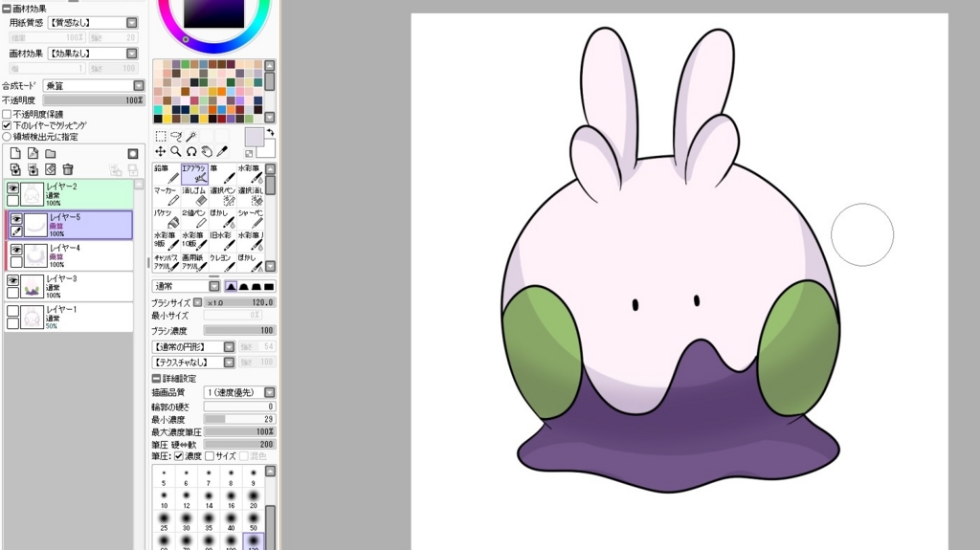This screenshot has width=980, height=550.
Task: Adjust the layer 不透明度 opacity slider
Action: click(94, 100)
